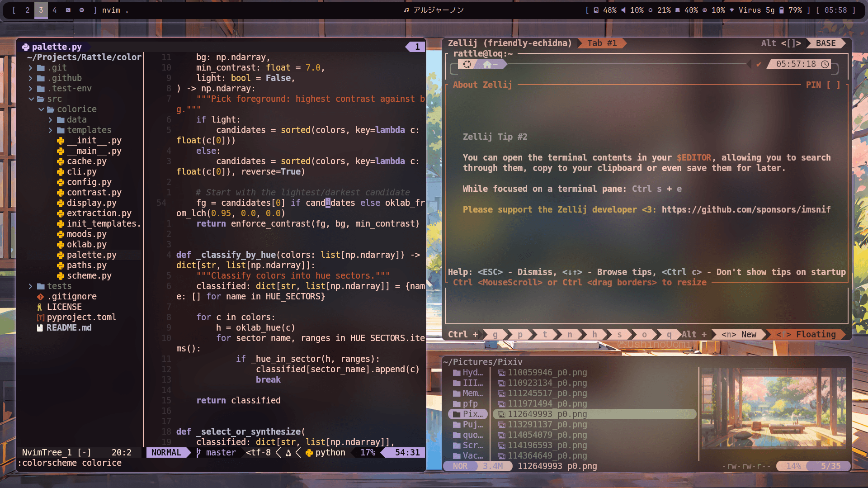Select Zellij Tab #1
The width and height of the screenshot is (868, 488).
pos(602,43)
